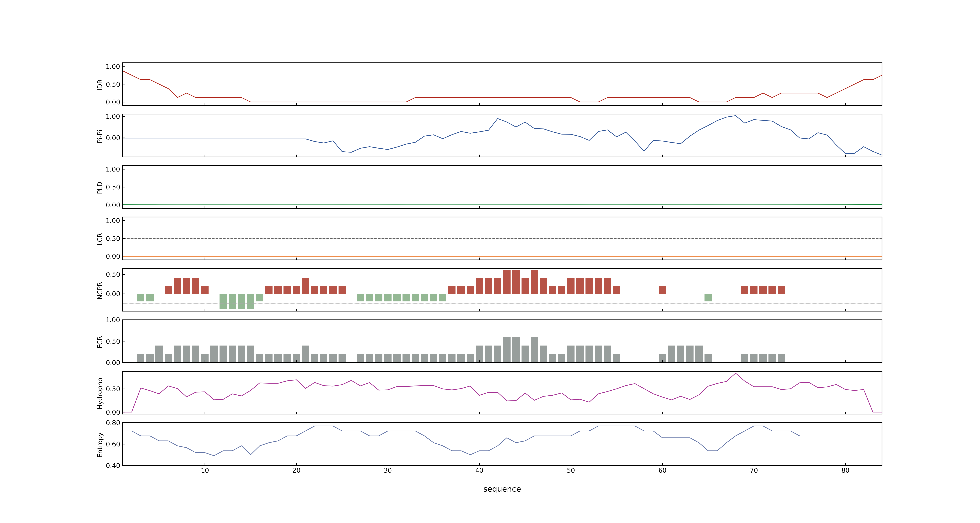
Task: Click isolated green NCPR bar at position 65
Action: tap(708, 298)
